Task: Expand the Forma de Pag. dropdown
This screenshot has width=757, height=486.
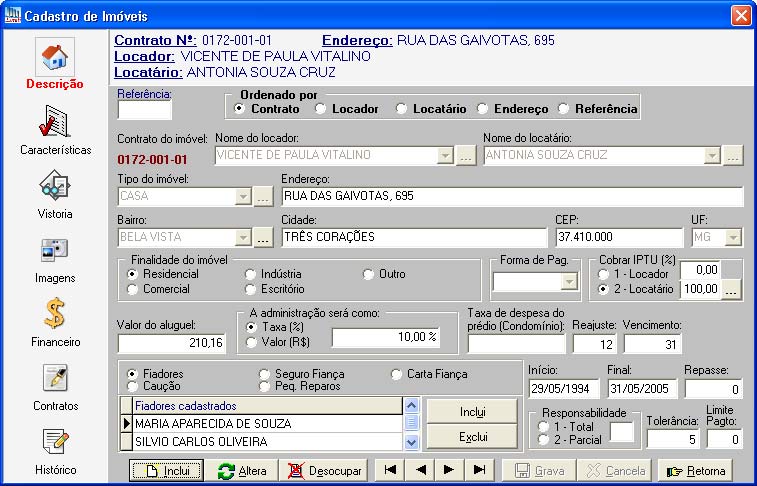Action: (x=569, y=283)
